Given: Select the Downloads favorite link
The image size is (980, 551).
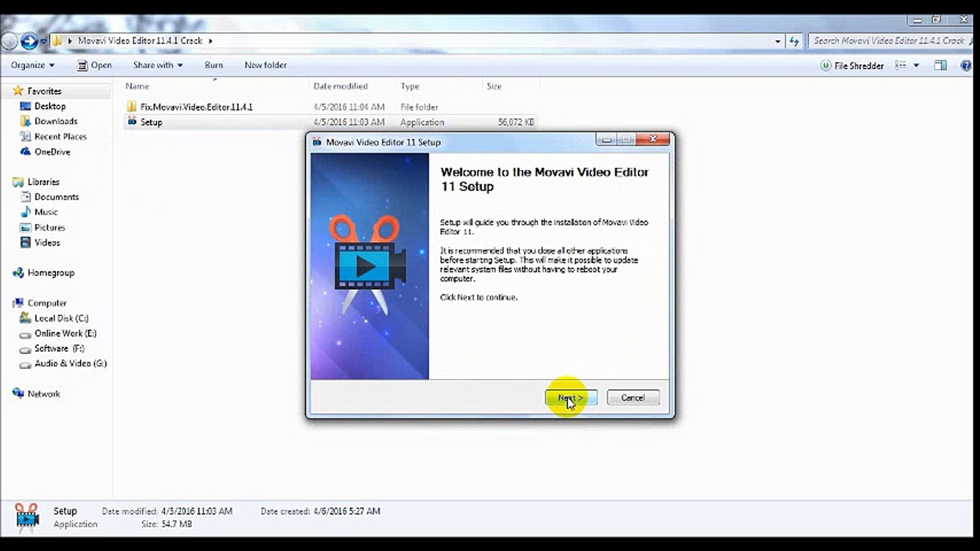Looking at the screenshot, I should (x=55, y=121).
